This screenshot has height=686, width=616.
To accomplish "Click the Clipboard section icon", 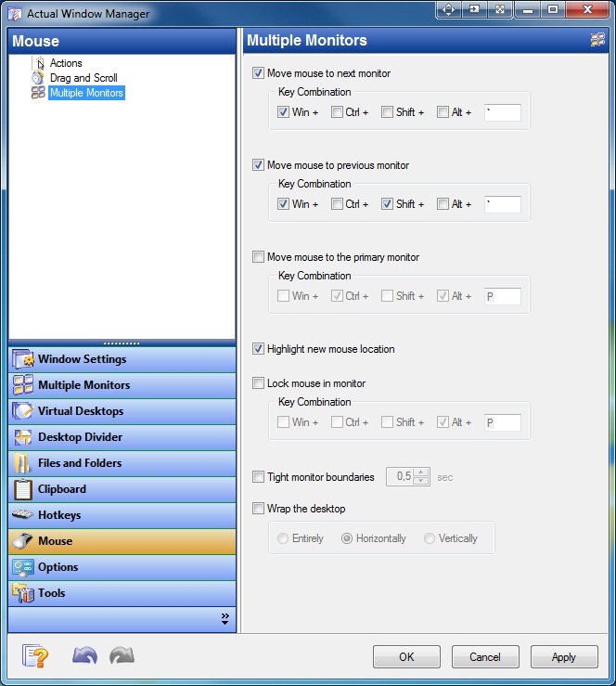I will (x=23, y=489).
